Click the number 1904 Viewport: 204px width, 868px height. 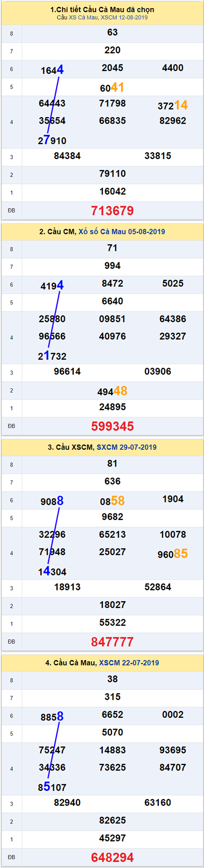173,499
